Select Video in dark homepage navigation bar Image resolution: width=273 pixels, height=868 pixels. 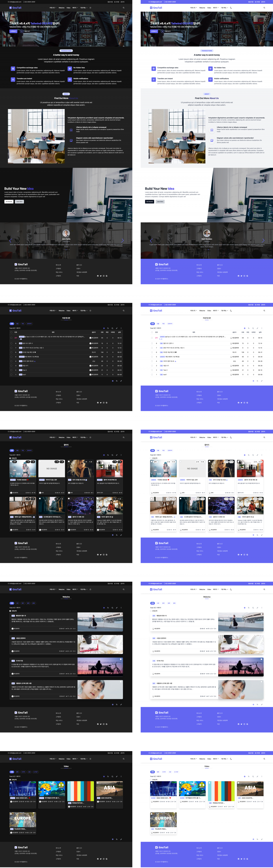pos(68,7)
